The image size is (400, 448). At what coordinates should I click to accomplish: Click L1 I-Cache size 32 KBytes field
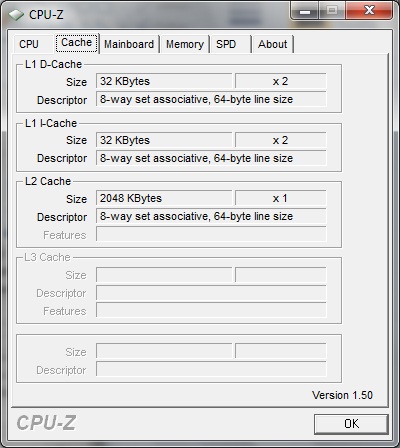pos(164,140)
